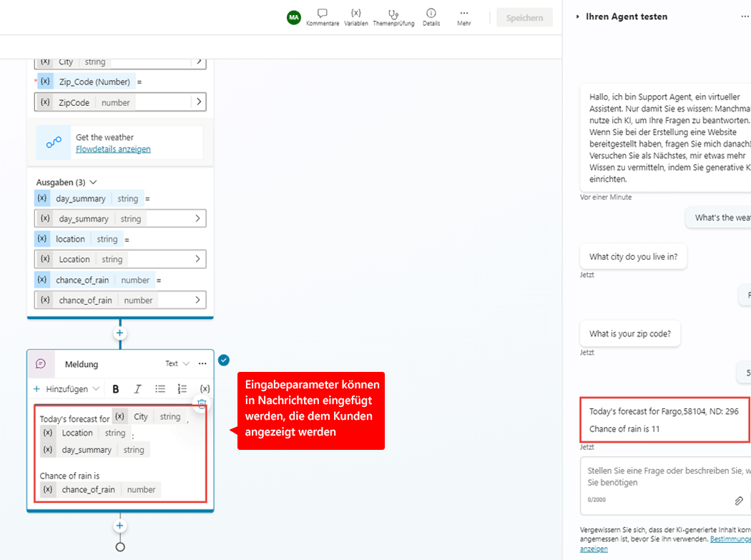Image resolution: width=751 pixels, height=560 pixels.
Task: Toggle bold formatting in message
Action: pyautogui.click(x=115, y=389)
